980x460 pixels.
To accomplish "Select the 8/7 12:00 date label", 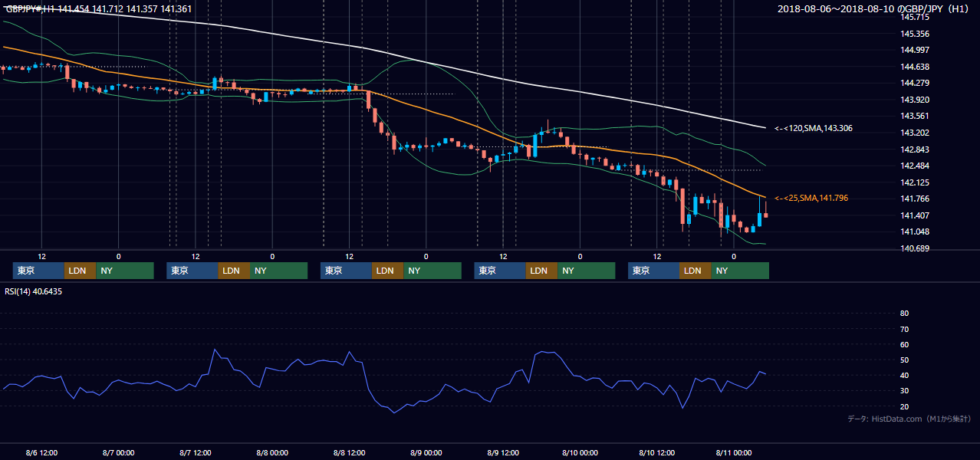I will point(195,452).
